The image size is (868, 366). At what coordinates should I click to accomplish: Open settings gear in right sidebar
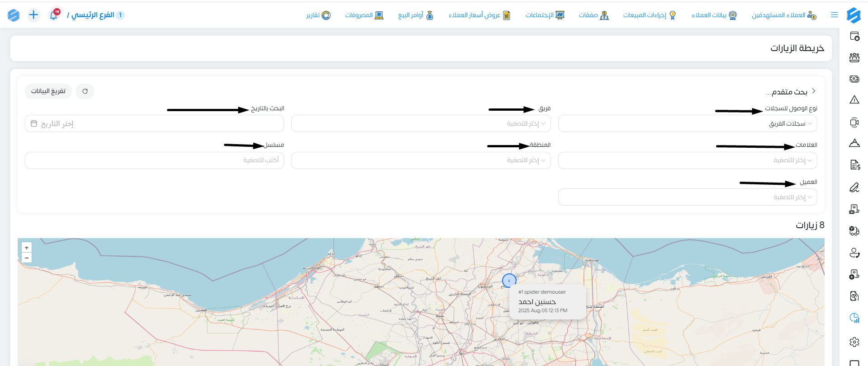click(854, 342)
